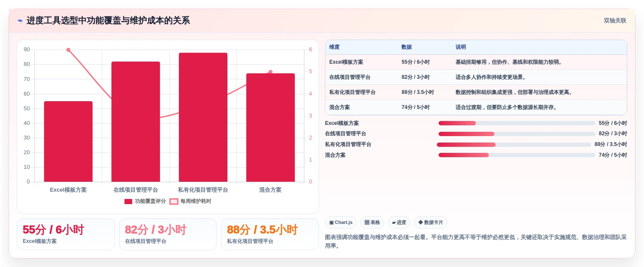Toggle 功能覆盖评分 legend item
This screenshot has width=644, height=267.
pos(145,201)
